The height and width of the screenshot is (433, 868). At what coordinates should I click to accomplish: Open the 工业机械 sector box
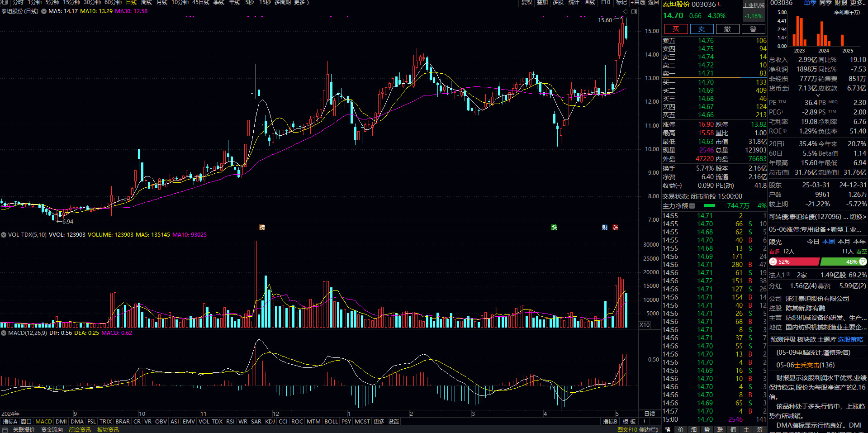coord(754,11)
